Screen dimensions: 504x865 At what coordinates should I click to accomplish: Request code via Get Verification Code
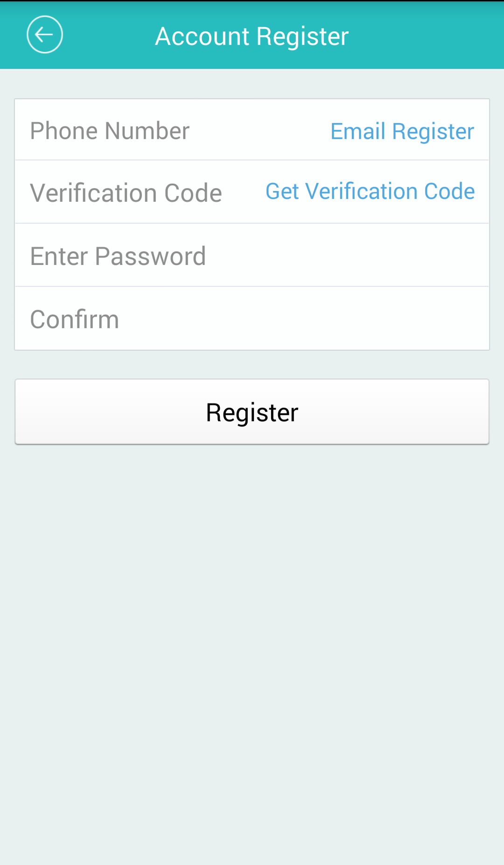[x=370, y=191]
